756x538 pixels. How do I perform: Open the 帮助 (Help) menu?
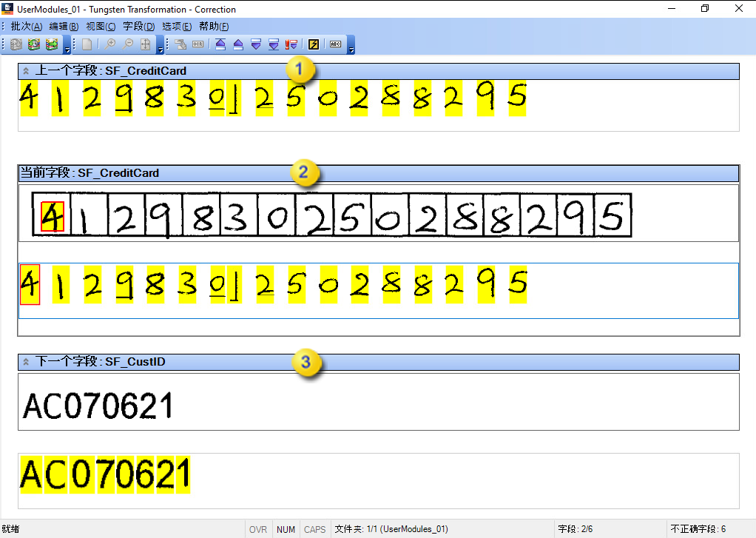[214, 27]
